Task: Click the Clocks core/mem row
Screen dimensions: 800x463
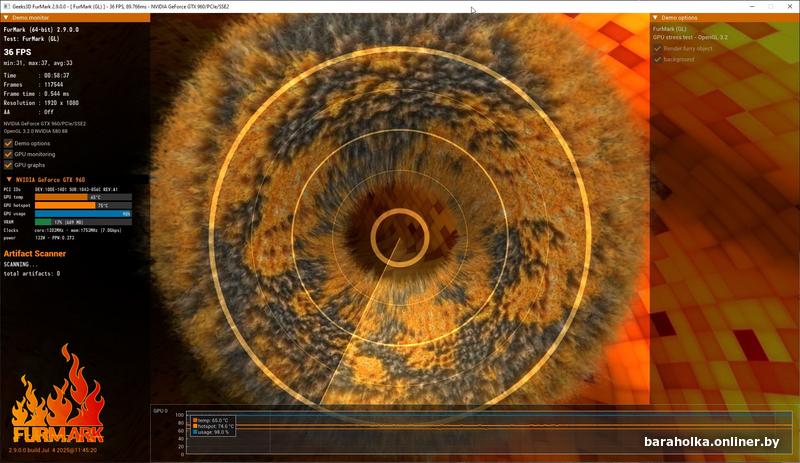Action: [63, 230]
